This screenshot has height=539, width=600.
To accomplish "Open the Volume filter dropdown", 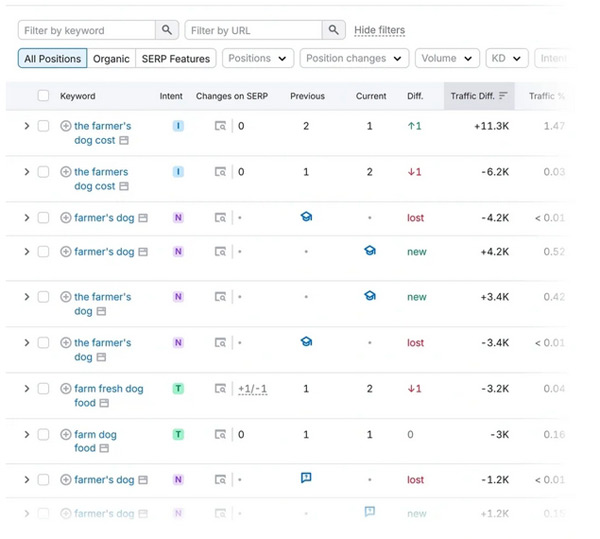I will [x=447, y=59].
